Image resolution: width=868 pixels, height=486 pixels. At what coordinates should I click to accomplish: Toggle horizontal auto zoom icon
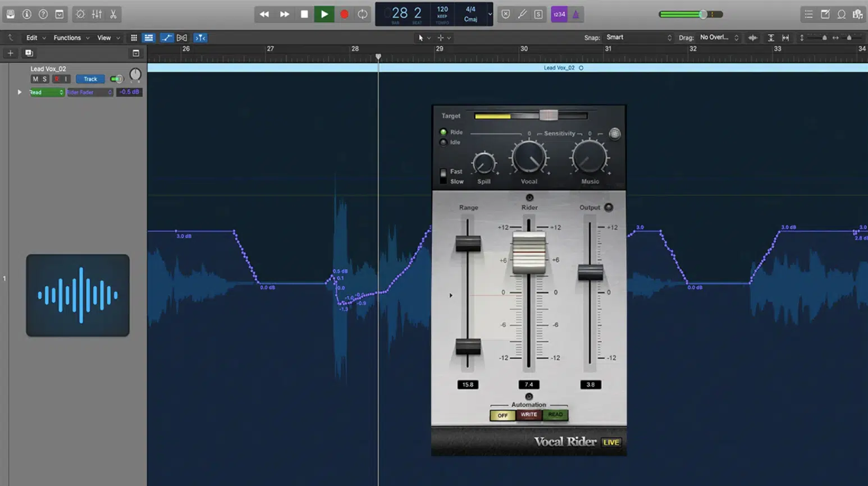point(785,38)
